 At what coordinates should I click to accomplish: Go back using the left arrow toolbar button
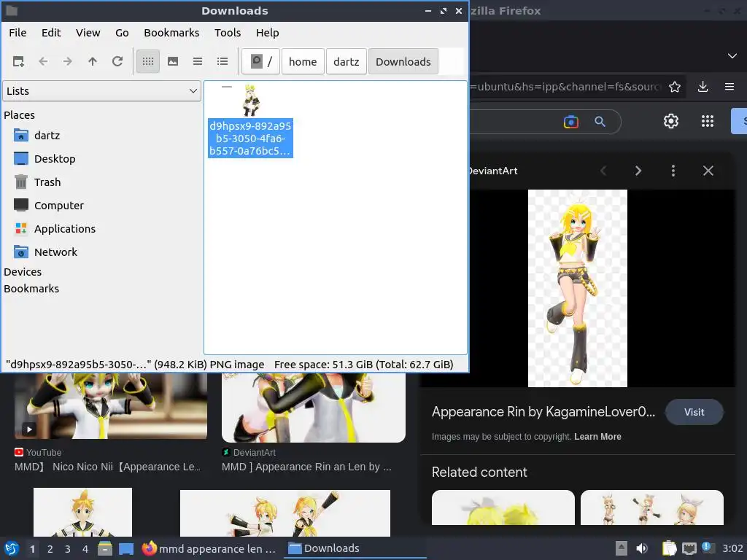43,61
